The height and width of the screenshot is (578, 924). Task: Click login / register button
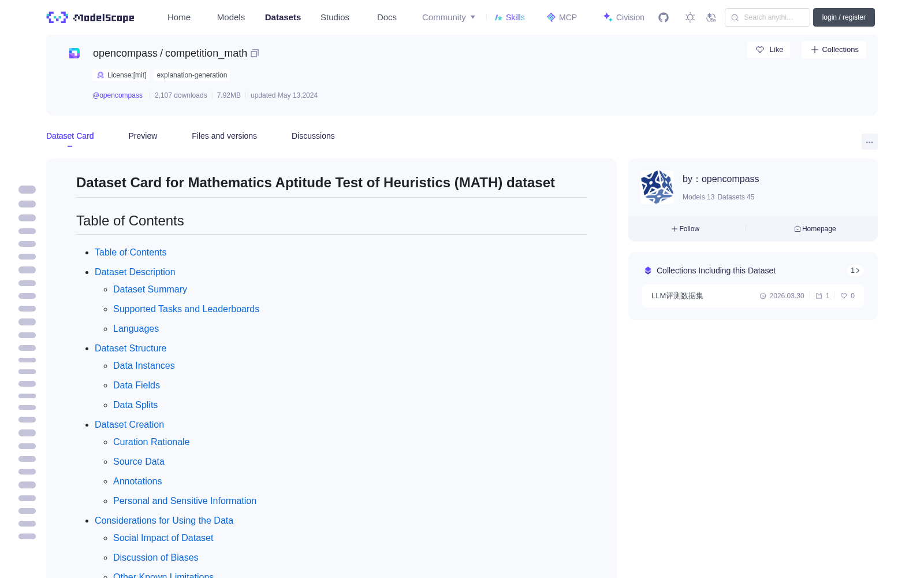pyautogui.click(x=844, y=17)
